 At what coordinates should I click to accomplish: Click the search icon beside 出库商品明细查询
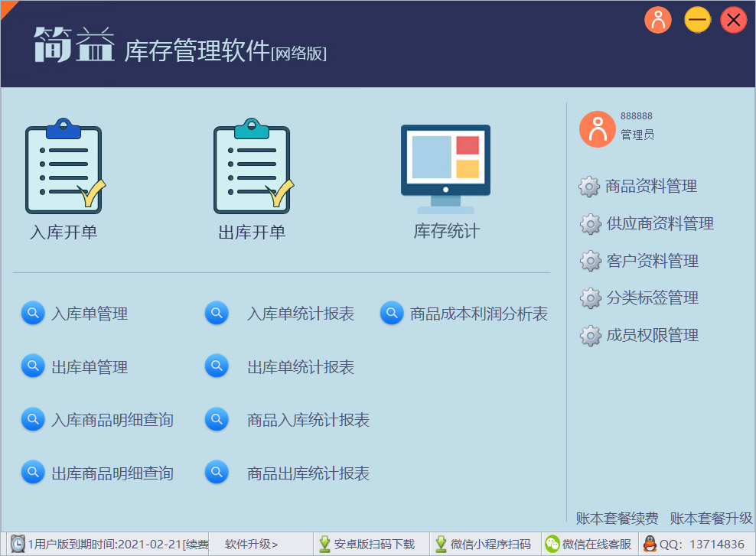click(33, 472)
